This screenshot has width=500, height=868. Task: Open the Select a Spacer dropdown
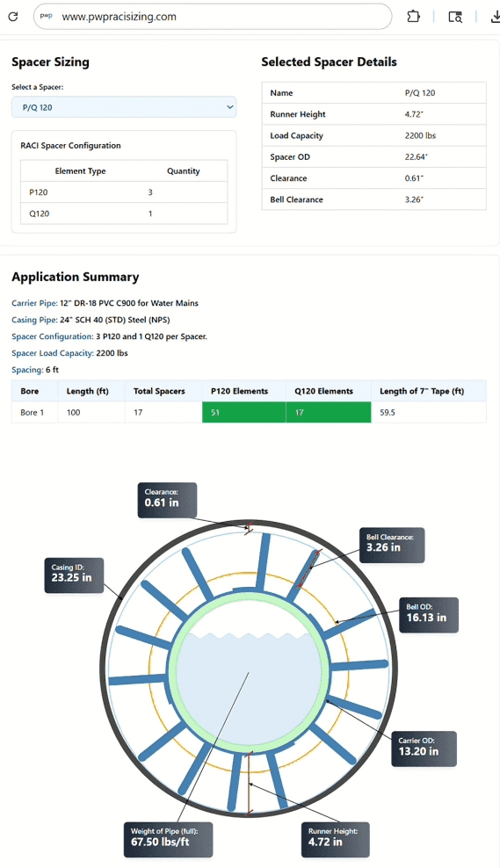124,107
